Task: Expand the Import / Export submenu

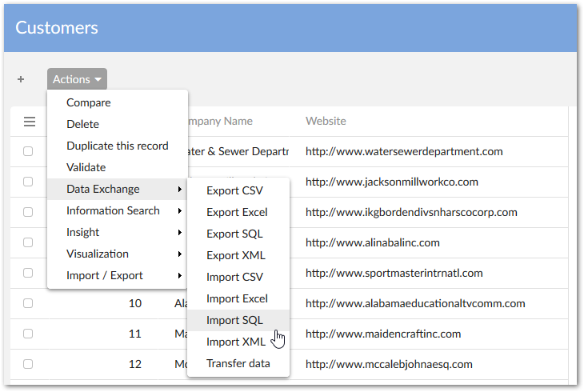Action: 118,275
